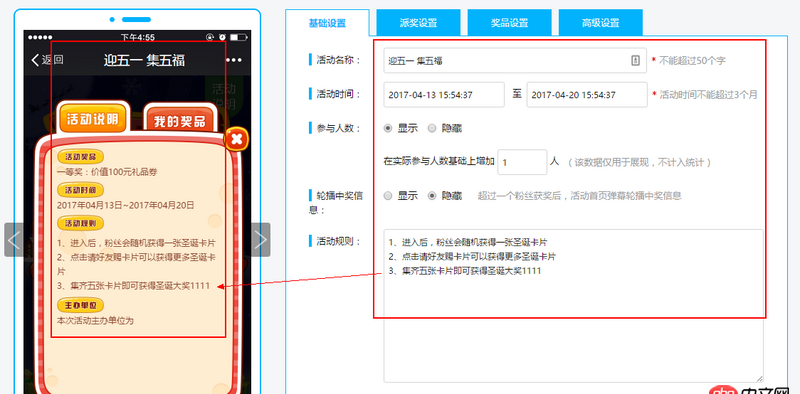Tap the back chevron labeled 返回

pyautogui.click(x=47, y=60)
